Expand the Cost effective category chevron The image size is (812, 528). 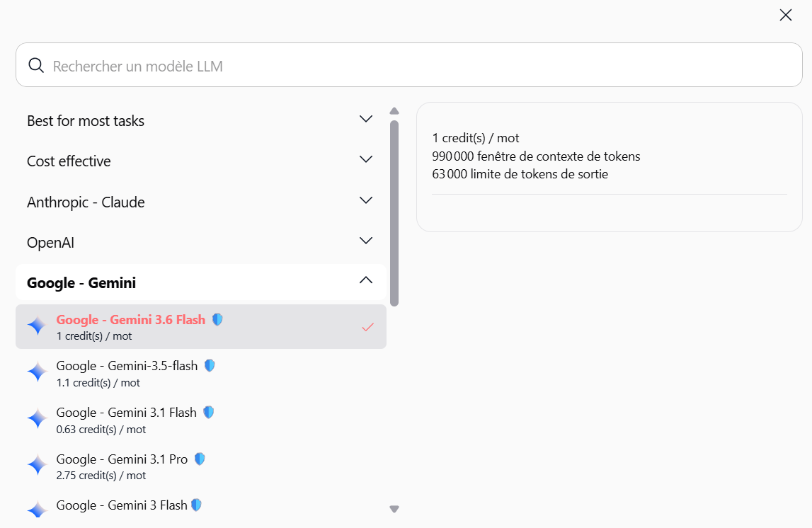click(x=365, y=159)
